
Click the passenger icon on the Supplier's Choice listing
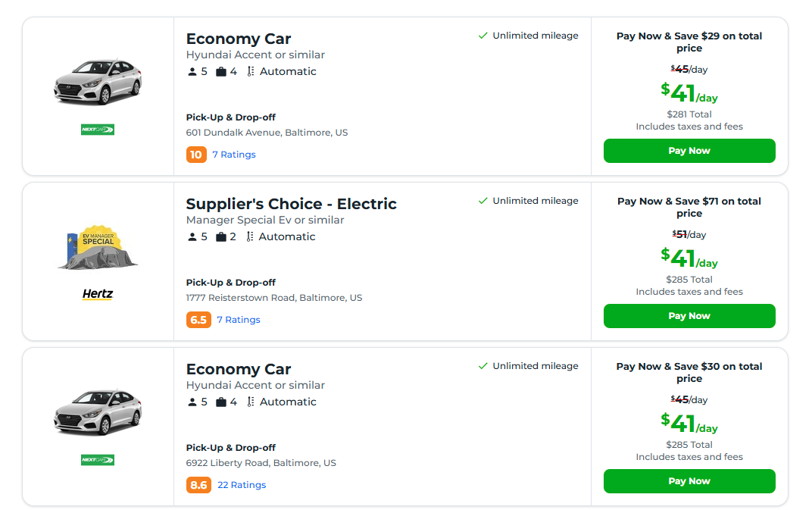(192, 236)
